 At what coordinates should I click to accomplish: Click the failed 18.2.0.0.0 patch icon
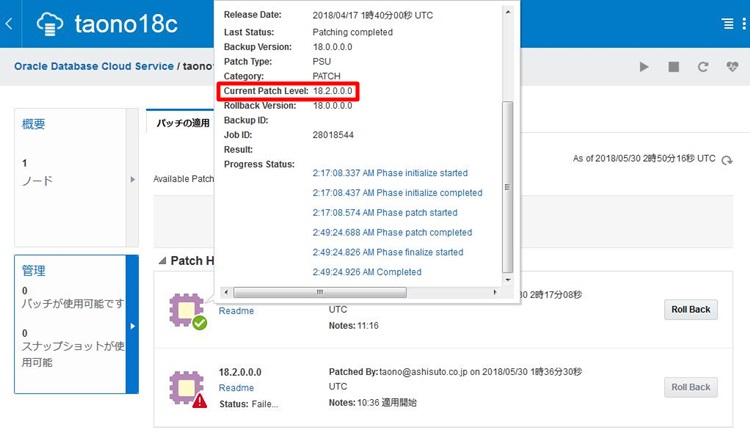coord(186,387)
